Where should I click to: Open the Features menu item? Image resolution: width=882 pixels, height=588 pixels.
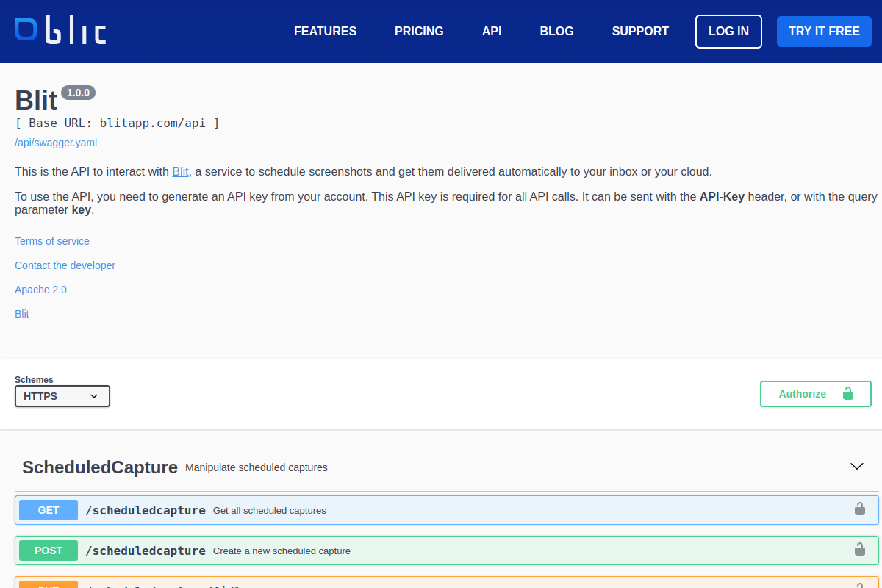click(325, 32)
